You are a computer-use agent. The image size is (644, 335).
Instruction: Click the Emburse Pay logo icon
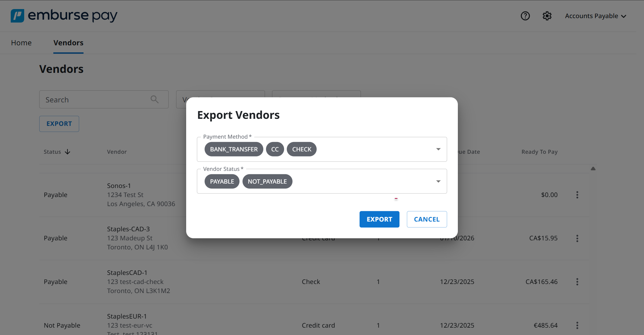pyautogui.click(x=17, y=16)
